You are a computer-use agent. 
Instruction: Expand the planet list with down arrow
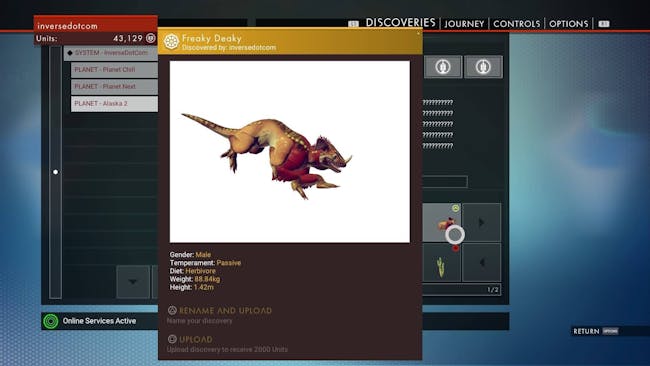coord(133,282)
